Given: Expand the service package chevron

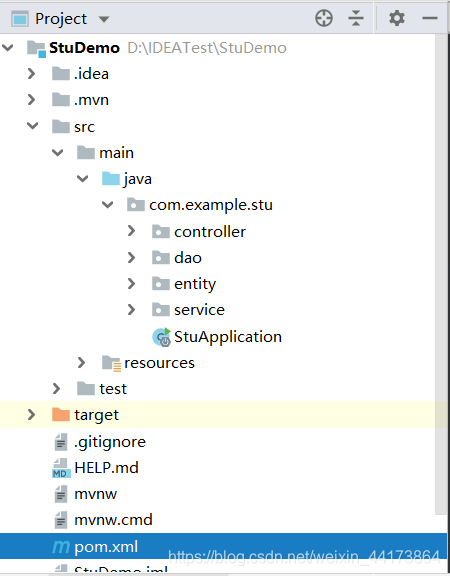Looking at the screenshot, I should click(x=132, y=310).
